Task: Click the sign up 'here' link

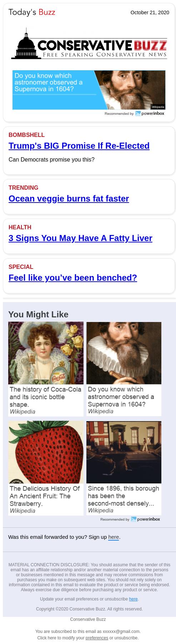Action: pos(114,537)
